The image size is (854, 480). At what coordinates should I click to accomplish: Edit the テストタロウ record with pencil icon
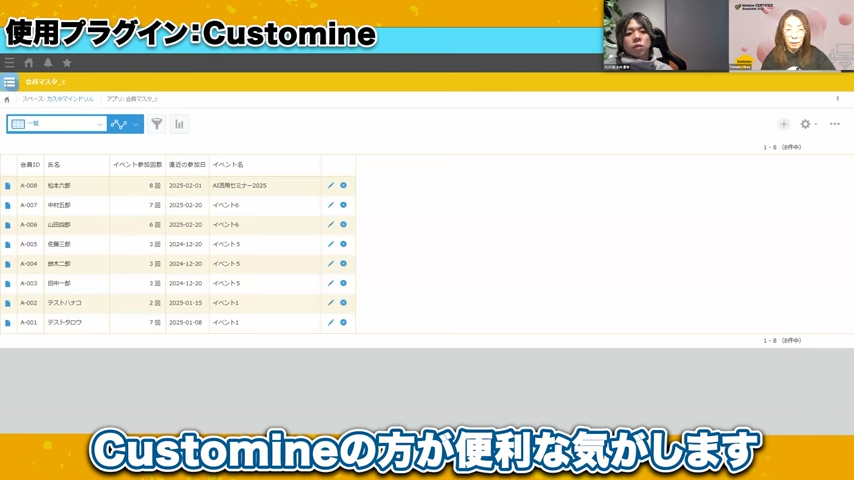tap(331, 323)
